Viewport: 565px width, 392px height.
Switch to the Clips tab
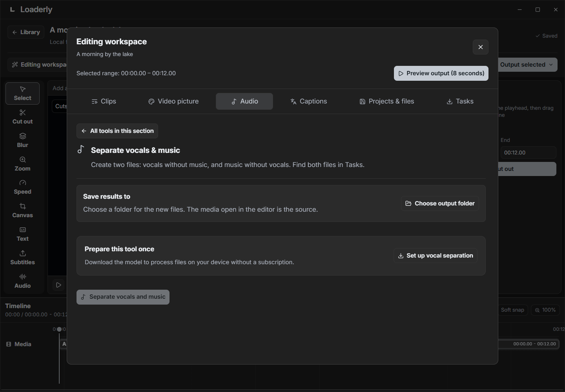pos(104,101)
